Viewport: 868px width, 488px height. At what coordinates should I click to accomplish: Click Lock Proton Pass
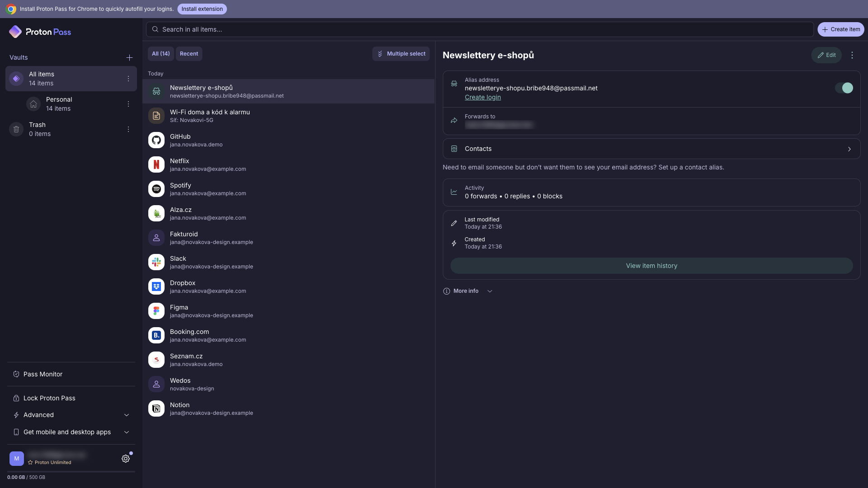tap(71, 398)
